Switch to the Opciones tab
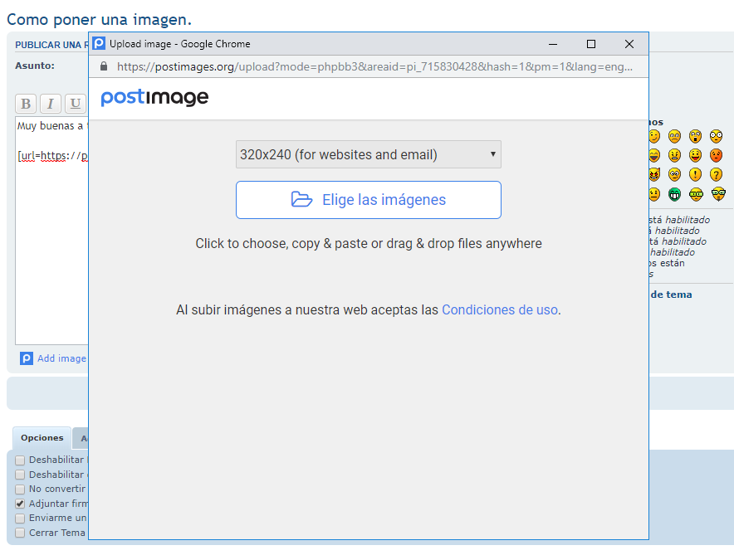Screen dimensions: 734x560 42,438
